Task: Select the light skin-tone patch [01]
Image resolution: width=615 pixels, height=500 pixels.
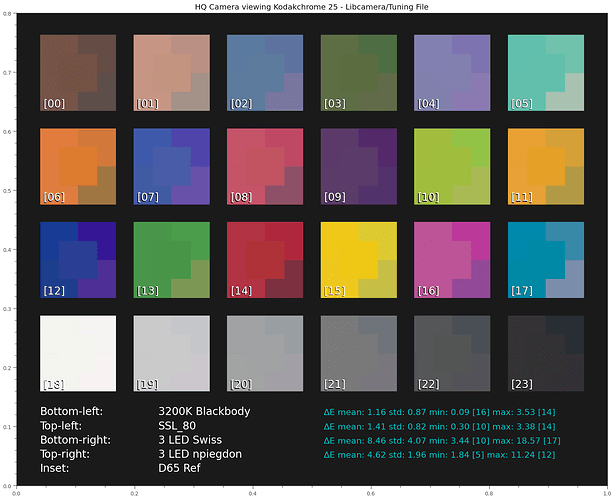Action: pos(171,72)
